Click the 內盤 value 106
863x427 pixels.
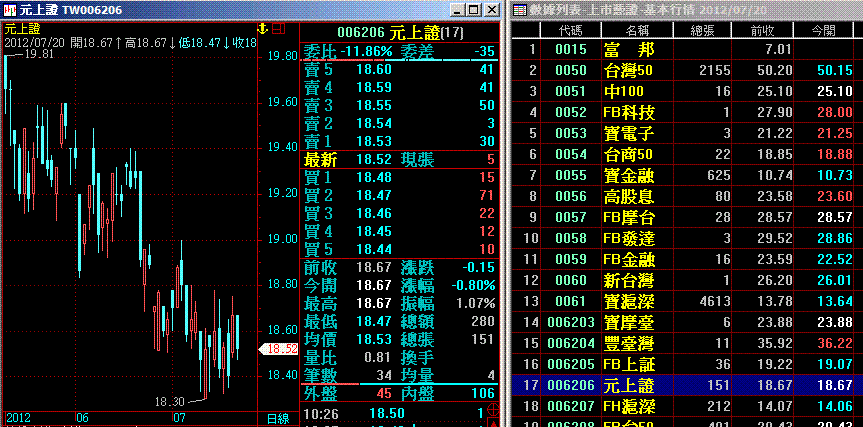tap(482, 393)
